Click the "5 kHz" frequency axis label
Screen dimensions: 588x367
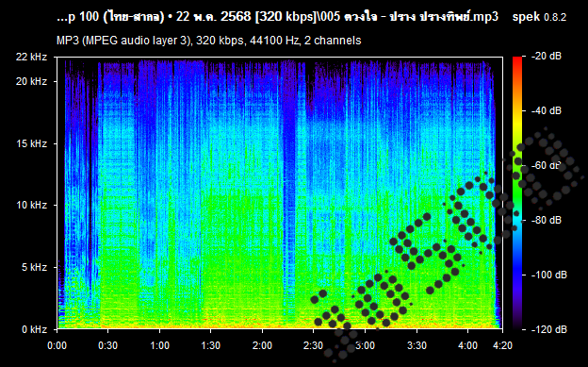[x=34, y=267]
